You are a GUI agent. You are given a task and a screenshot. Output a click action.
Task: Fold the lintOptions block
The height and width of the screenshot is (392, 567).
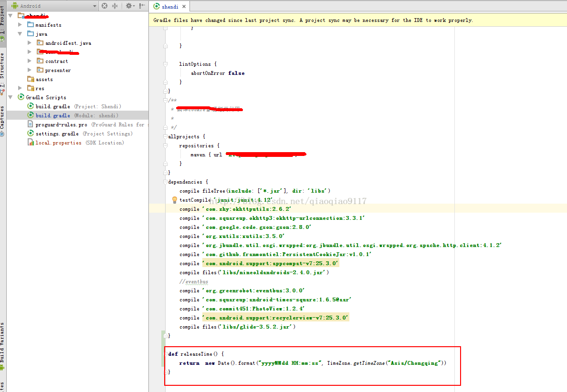165,64
